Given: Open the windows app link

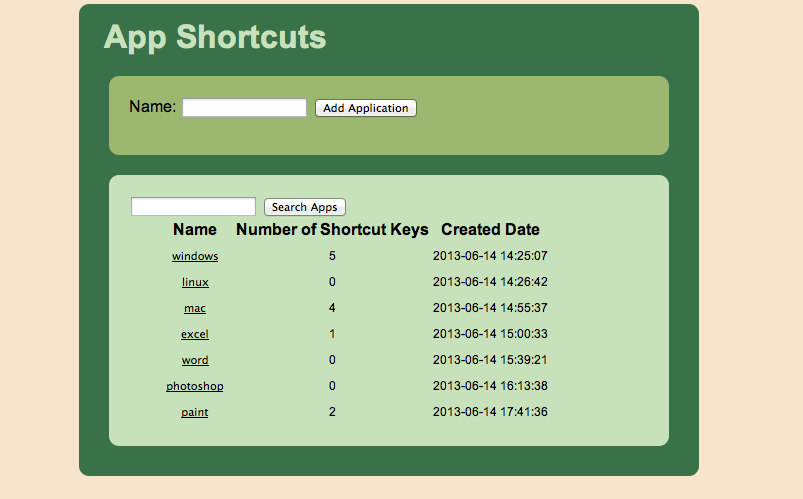Looking at the screenshot, I should point(195,256).
